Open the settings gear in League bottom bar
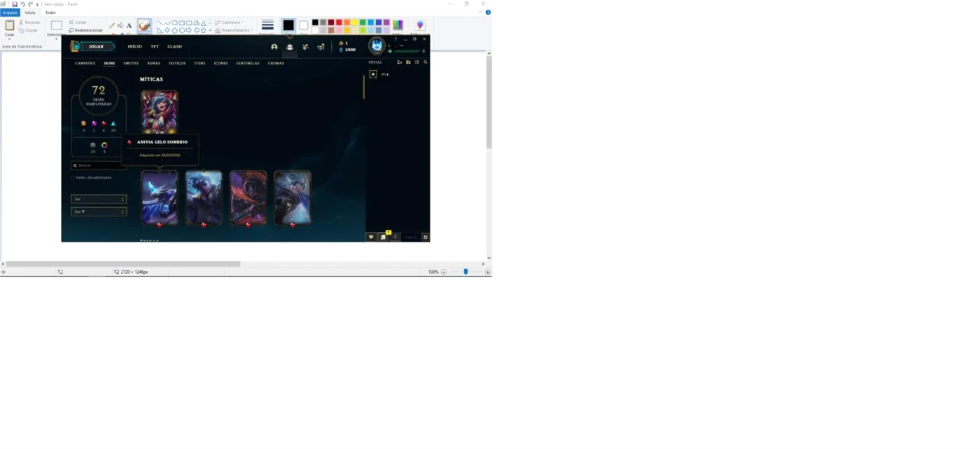The width and height of the screenshot is (980, 449). click(x=425, y=237)
